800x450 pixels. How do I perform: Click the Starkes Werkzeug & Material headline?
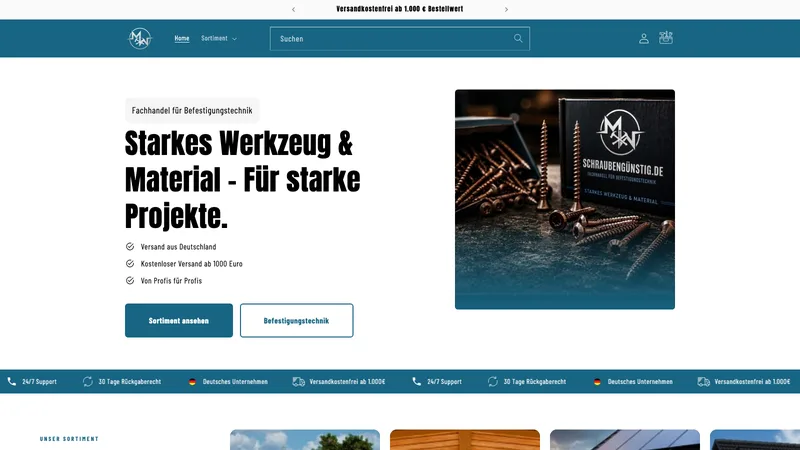pos(242,180)
